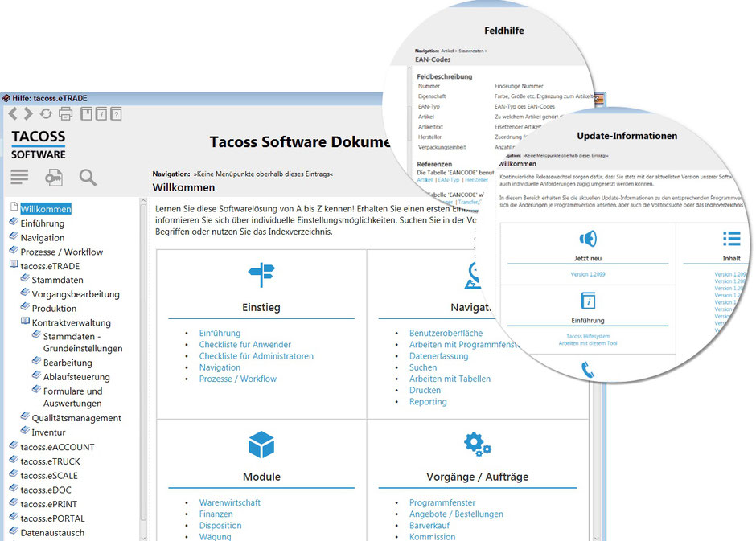Viewport: 756px width, 541px height.
Task: Open the Warenwirtschaft link
Action: coord(229,502)
